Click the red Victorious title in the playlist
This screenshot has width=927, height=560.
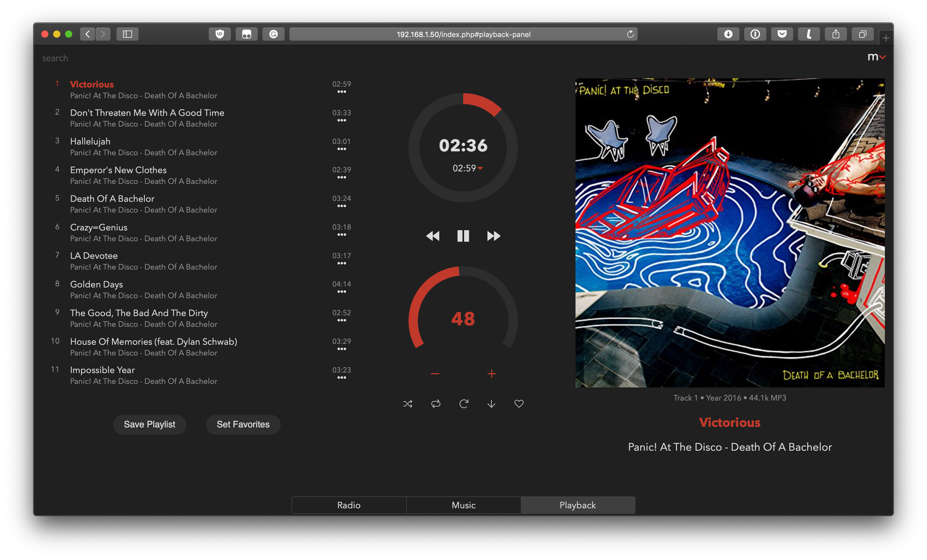92,84
